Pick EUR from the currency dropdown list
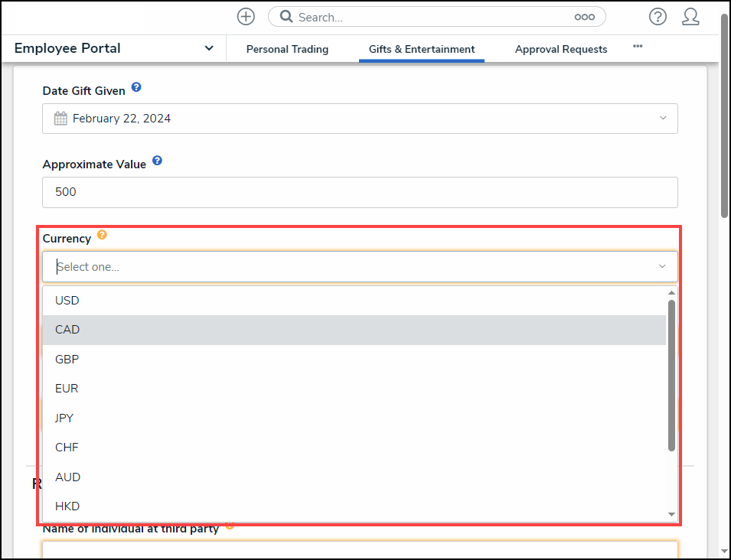Image resolution: width=731 pixels, height=560 pixels. pos(67,389)
